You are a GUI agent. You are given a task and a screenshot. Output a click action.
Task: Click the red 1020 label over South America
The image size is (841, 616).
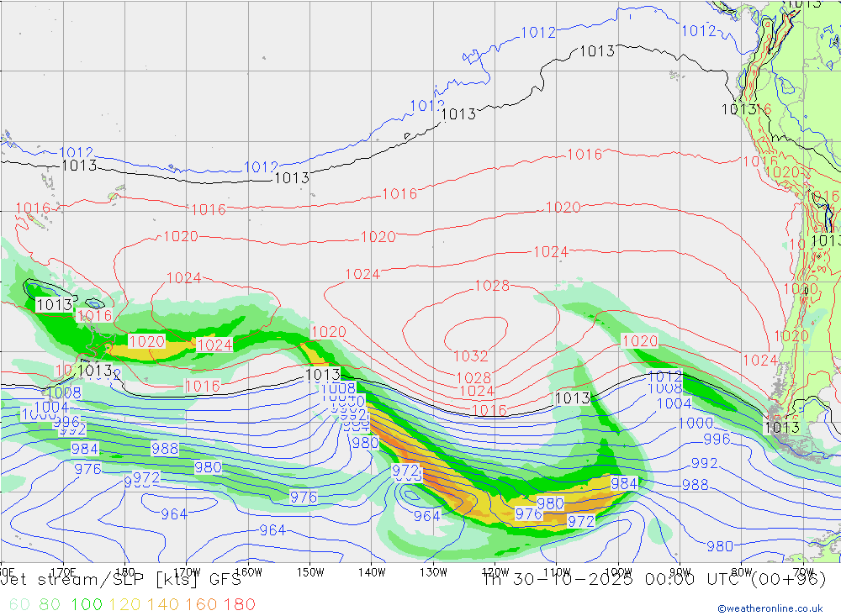pyautogui.click(x=783, y=172)
